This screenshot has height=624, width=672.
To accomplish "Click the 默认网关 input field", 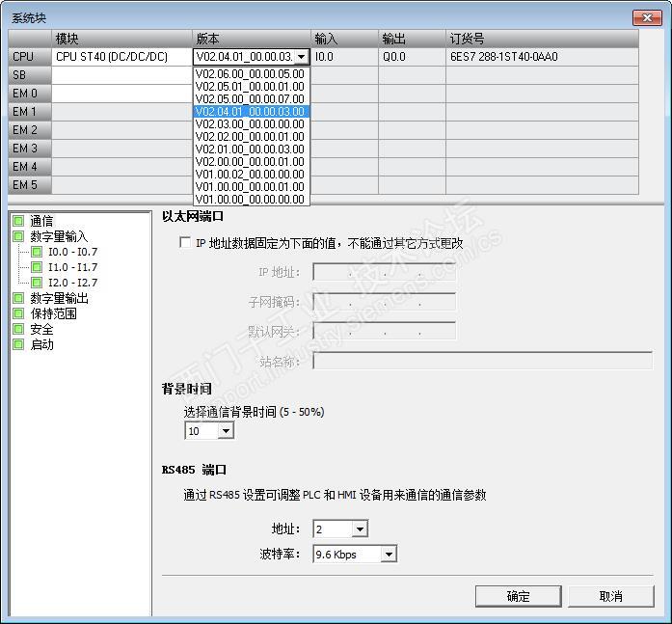I will click(x=384, y=331).
